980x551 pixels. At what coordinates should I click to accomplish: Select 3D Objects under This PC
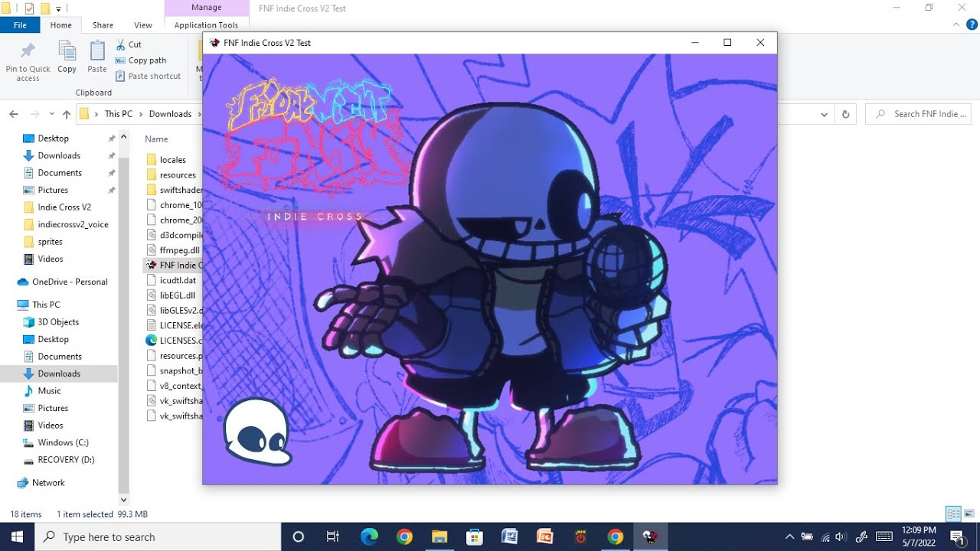point(58,322)
